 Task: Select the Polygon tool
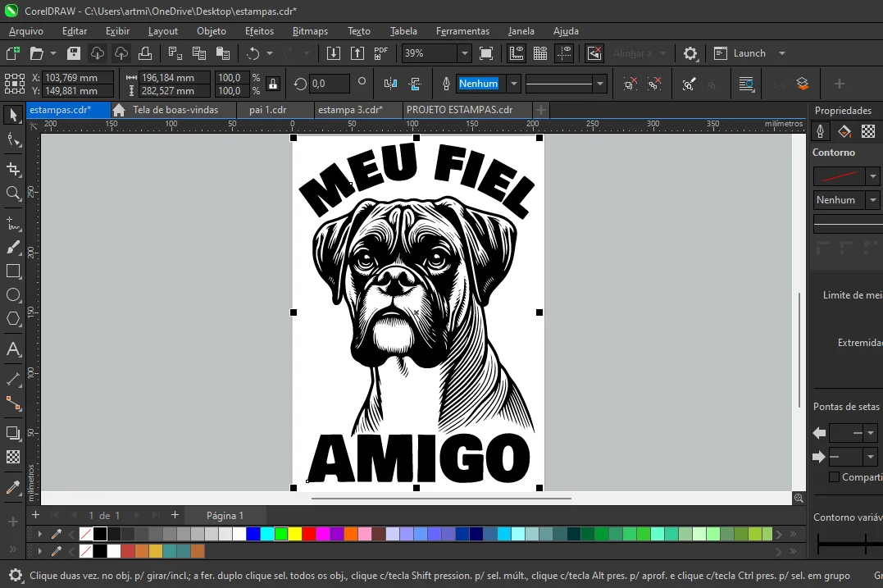[x=13, y=319]
